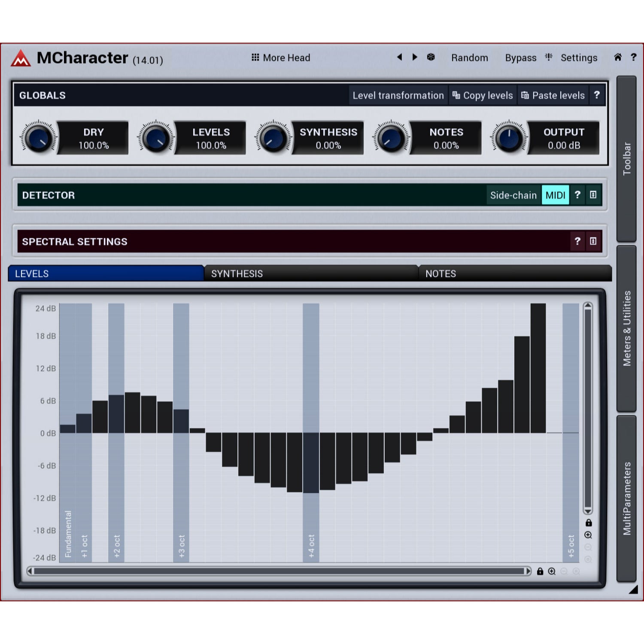Open Spectral Settings help icon
644x644 pixels.
tap(577, 241)
